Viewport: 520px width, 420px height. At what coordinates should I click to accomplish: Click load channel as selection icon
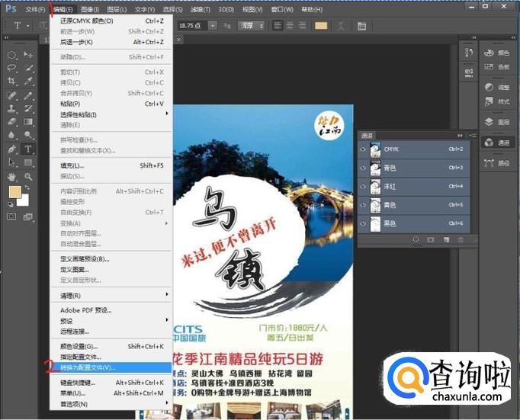point(416,239)
